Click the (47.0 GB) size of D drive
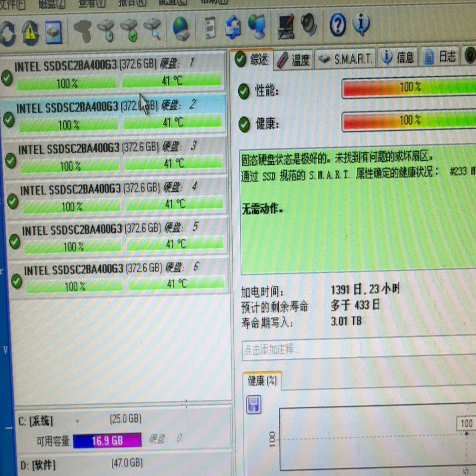This screenshot has height=476, width=476. point(127,463)
